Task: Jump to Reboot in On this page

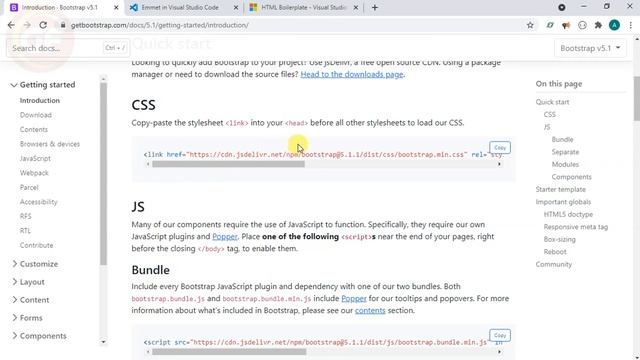Action: pyautogui.click(x=555, y=252)
